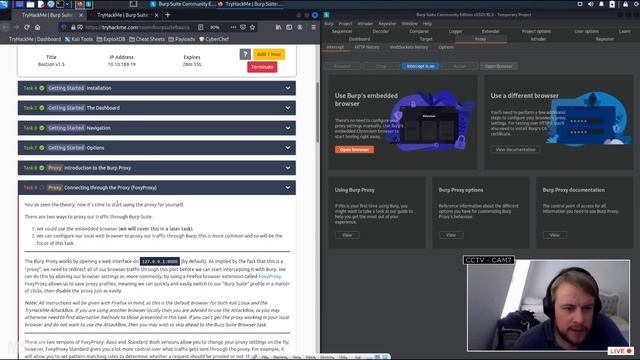Open the Repeater tab
The image size is (640, 360).
click(x=604, y=39)
